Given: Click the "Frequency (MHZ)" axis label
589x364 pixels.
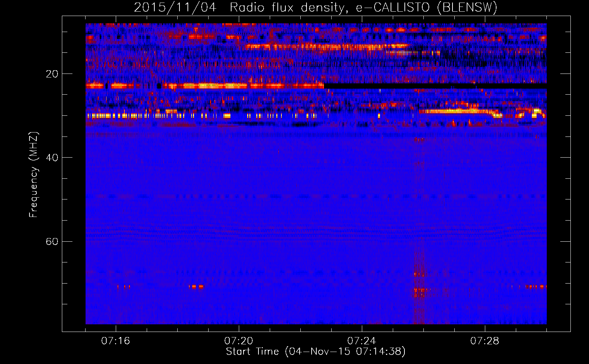Looking at the screenshot, I should (33, 175).
